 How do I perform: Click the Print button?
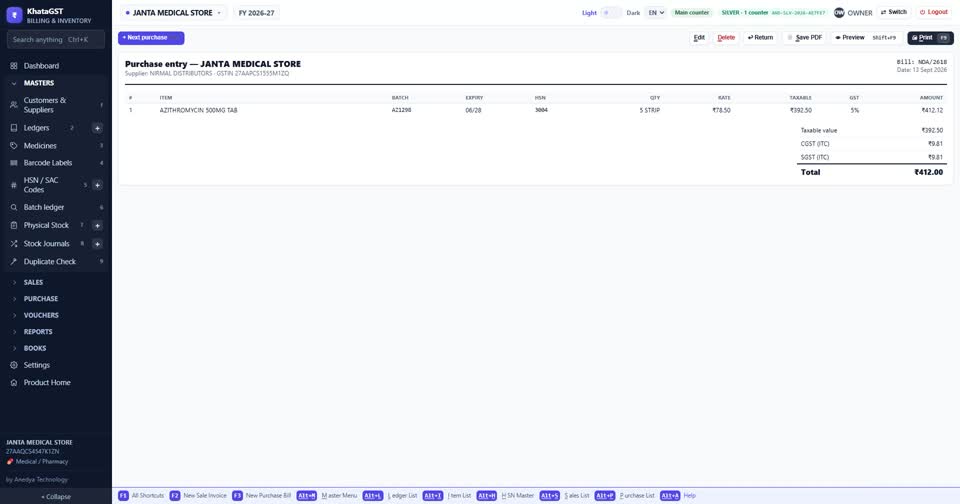pos(930,37)
